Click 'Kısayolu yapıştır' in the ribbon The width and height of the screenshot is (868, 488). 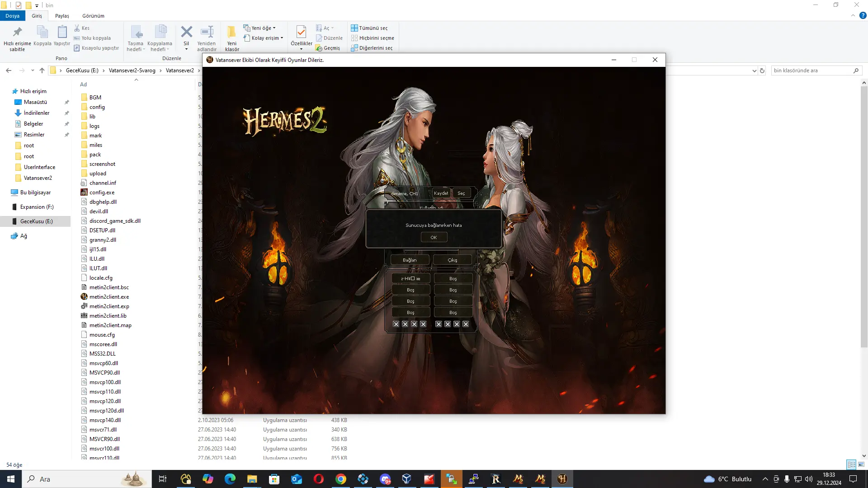[96, 48]
